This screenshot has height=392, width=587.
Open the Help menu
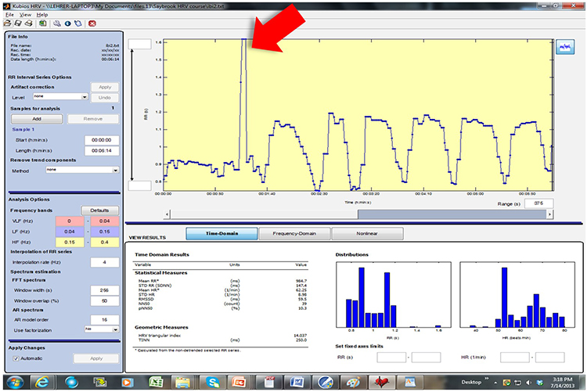42,15
